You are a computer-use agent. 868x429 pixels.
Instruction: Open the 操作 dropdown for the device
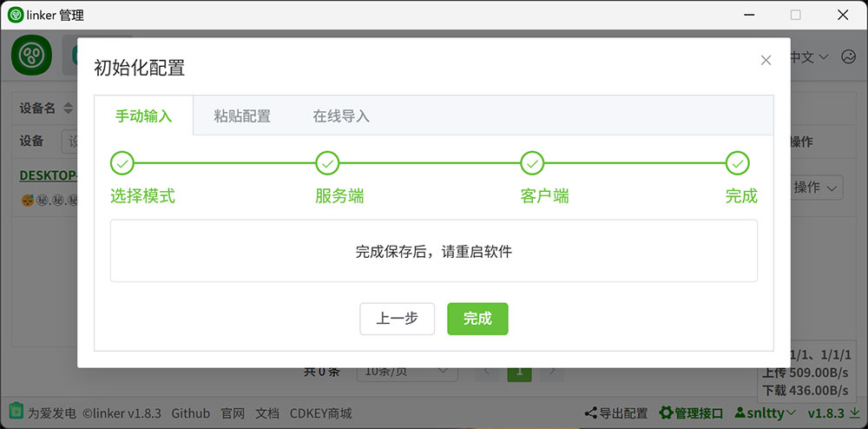(x=816, y=187)
